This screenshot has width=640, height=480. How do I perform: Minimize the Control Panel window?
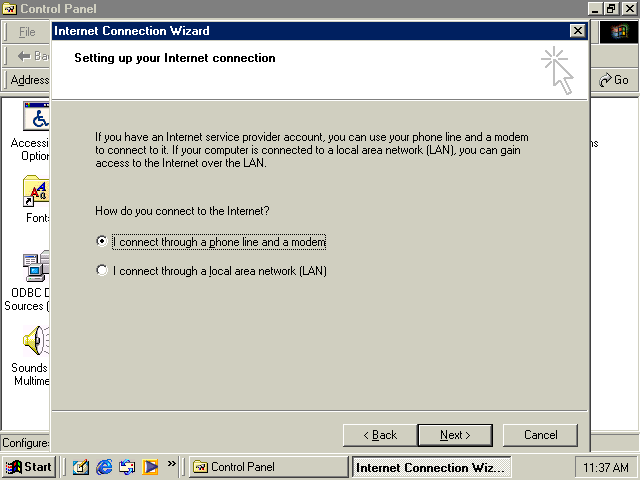pos(596,9)
